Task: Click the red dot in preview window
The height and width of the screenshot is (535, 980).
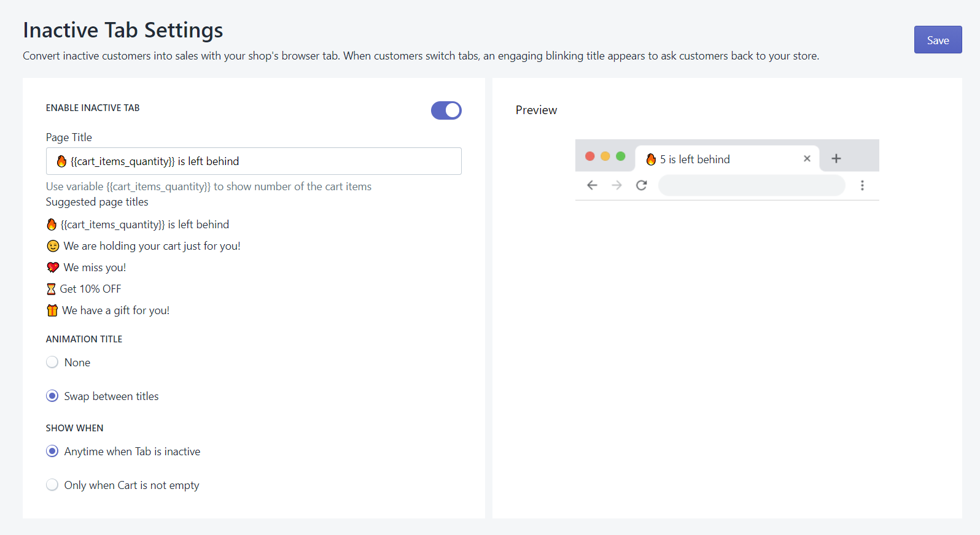Action: 590,156
